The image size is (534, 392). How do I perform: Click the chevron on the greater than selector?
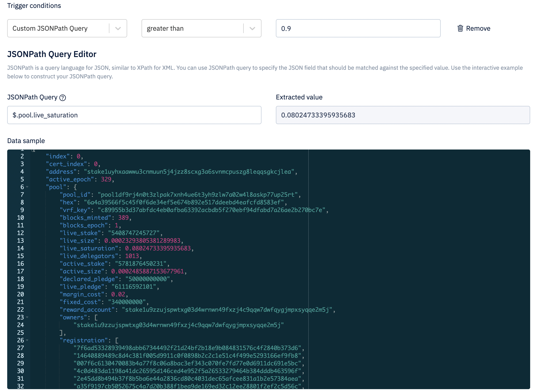(252, 28)
